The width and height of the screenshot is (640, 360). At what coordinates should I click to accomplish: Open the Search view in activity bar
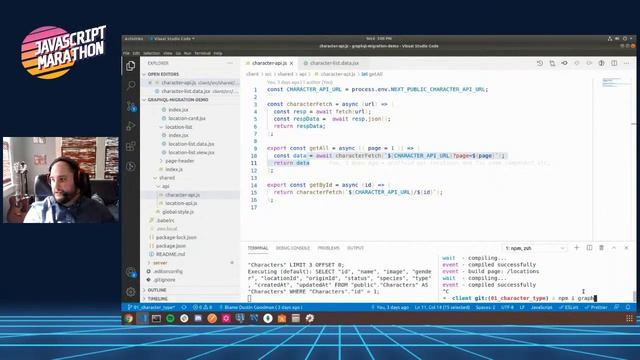coord(131,85)
